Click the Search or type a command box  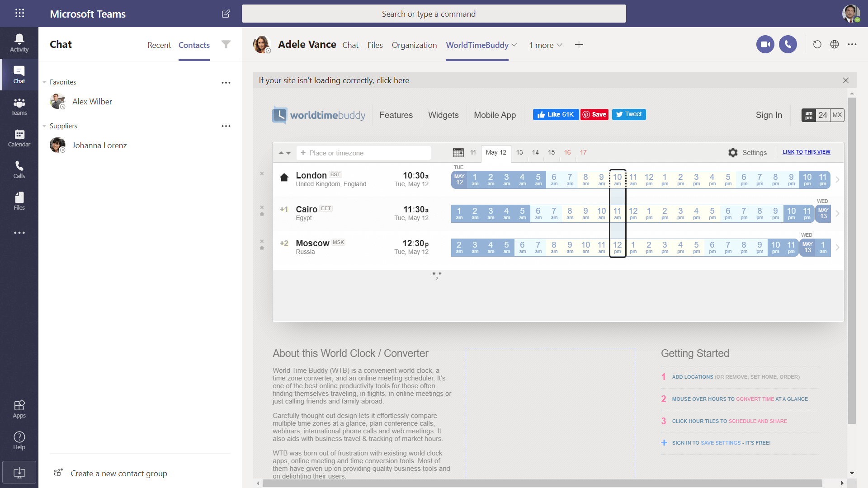point(434,14)
